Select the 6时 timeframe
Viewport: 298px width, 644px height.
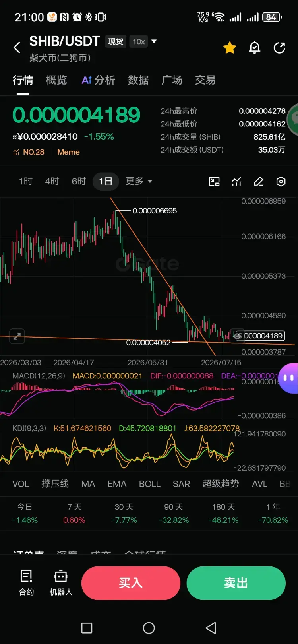tap(79, 181)
